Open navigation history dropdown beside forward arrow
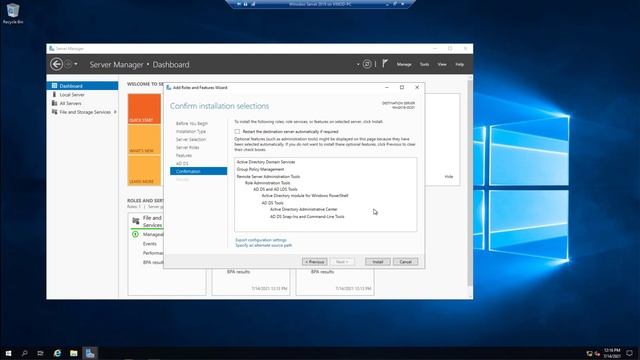The width and height of the screenshot is (640, 360). tap(76, 64)
